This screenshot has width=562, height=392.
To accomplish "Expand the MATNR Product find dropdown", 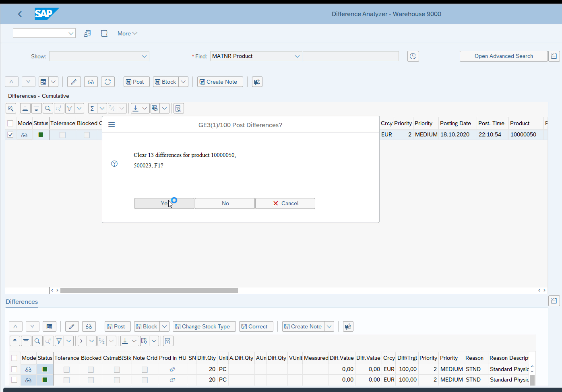I will (297, 56).
